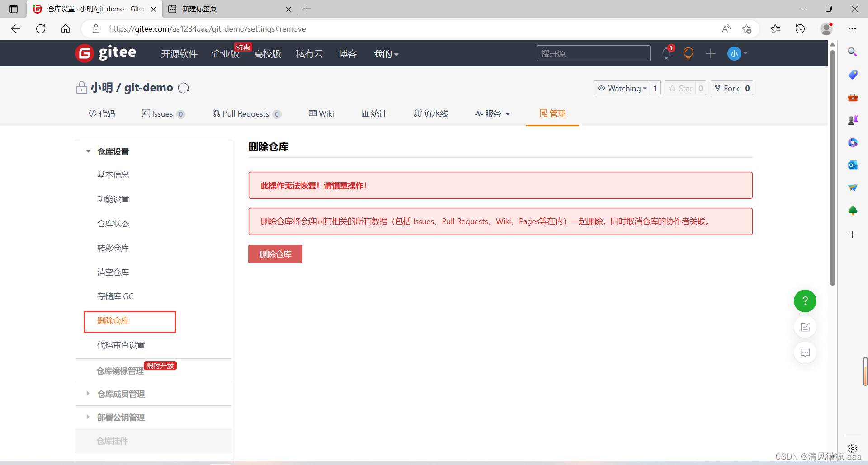Open browser settings ellipsis menu
The width and height of the screenshot is (868, 465).
tap(852, 28)
